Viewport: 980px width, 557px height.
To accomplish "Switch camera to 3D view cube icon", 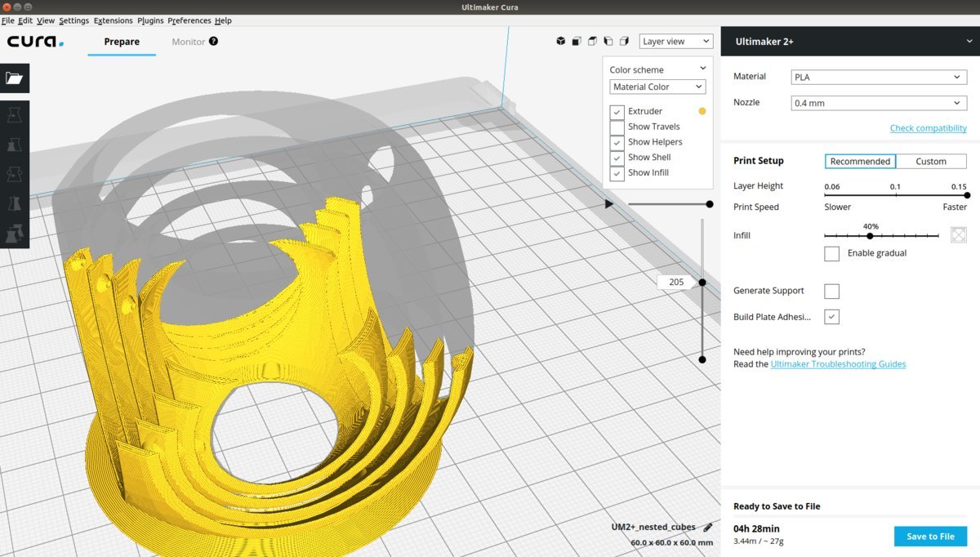I will (561, 41).
